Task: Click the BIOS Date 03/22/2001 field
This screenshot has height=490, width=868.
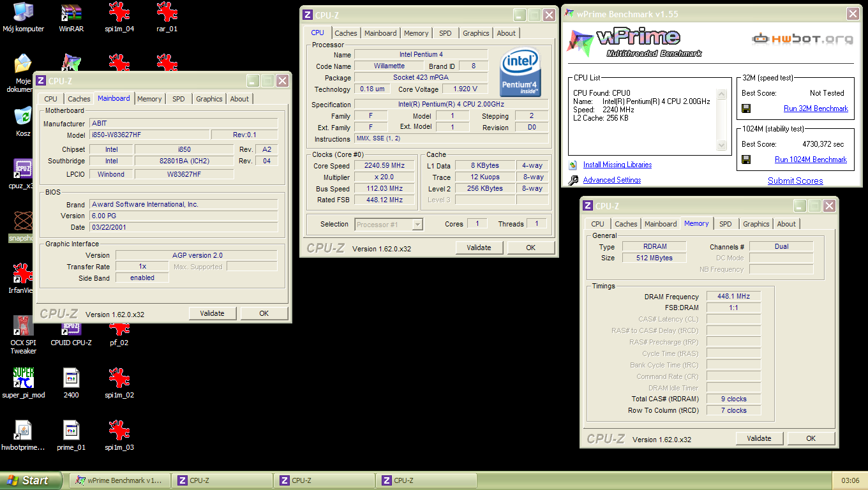Action: coord(184,227)
